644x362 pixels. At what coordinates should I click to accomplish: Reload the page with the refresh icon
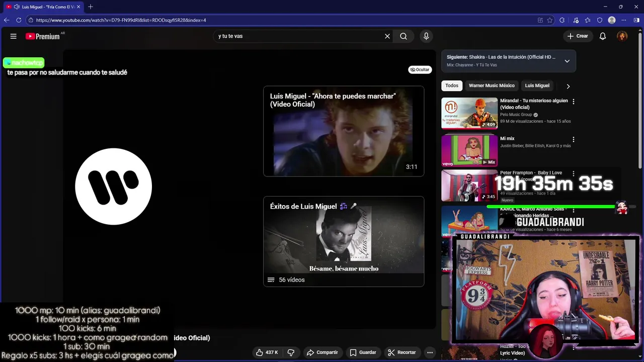19,20
